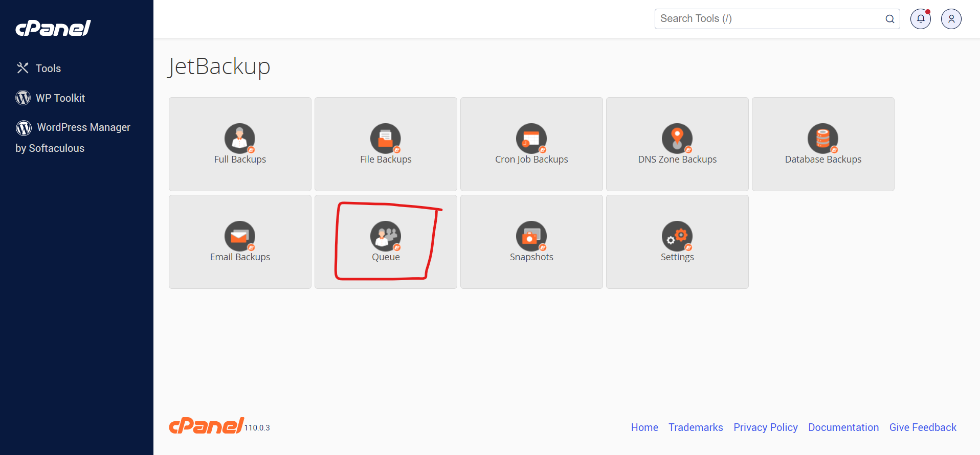The width and height of the screenshot is (980, 455).
Task: Click the search magnifier icon
Action: coord(890,19)
